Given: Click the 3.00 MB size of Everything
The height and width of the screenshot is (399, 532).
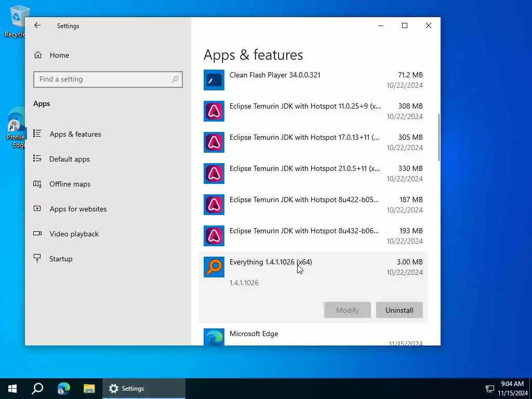Looking at the screenshot, I should click(x=409, y=262).
